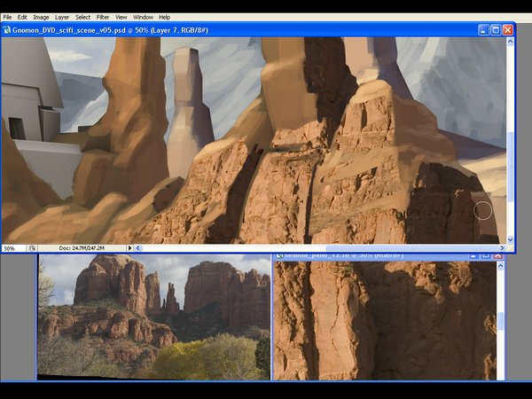Click the 50% zoom field in status bar
Image resolution: width=532 pixels, height=399 pixels.
(x=11, y=248)
